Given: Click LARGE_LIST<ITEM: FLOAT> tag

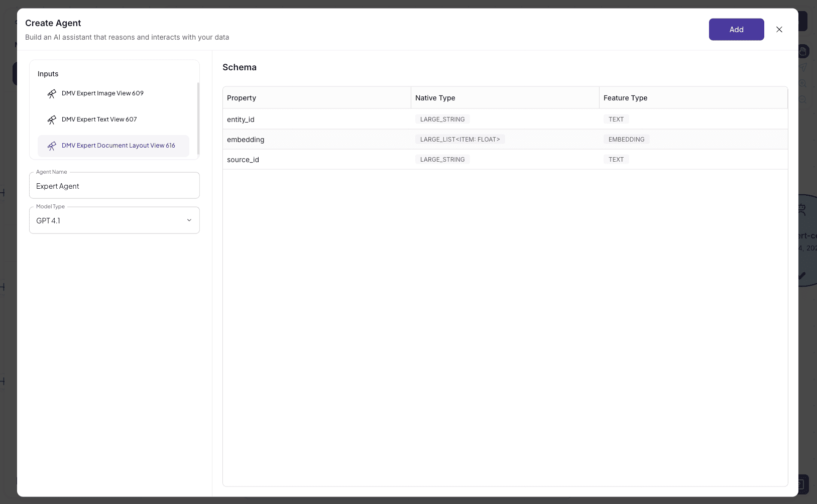Looking at the screenshot, I should click(460, 140).
